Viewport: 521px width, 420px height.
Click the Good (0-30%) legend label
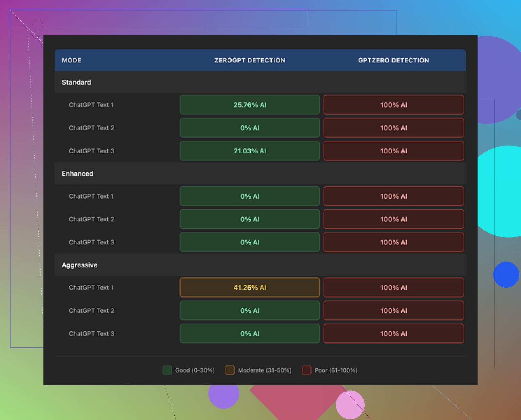coord(195,370)
